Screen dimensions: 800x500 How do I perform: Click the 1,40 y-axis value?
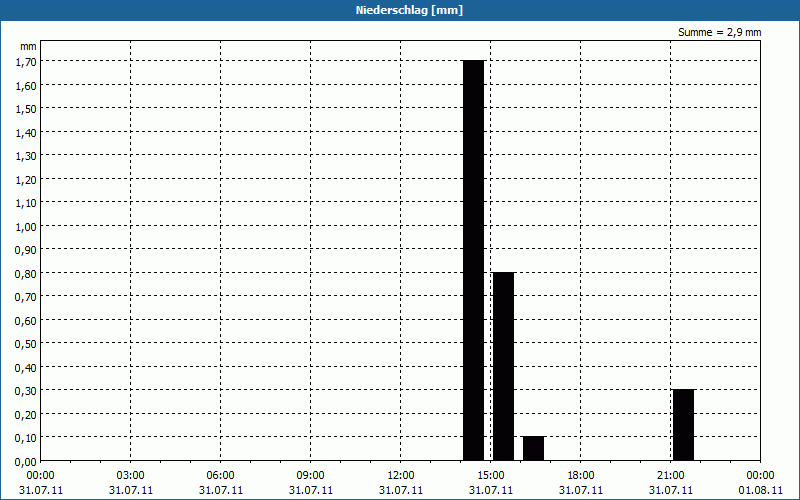26,133
